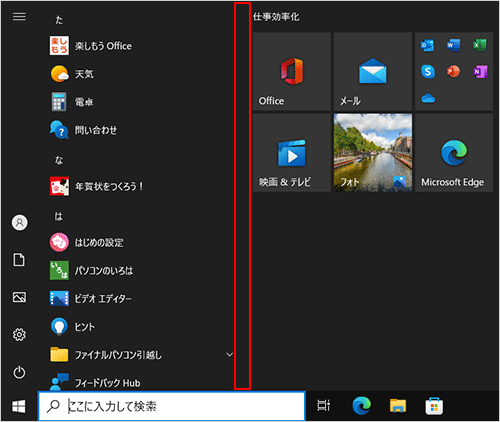Open Task View on the taskbar

click(x=324, y=405)
